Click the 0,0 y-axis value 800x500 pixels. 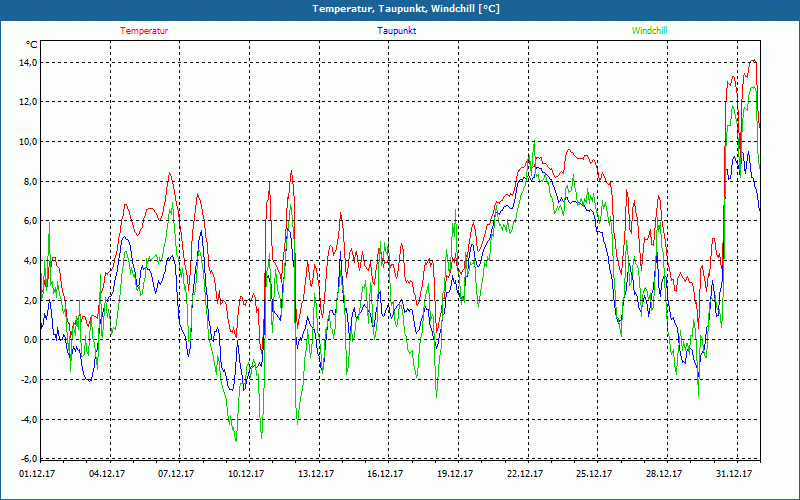tap(31, 340)
